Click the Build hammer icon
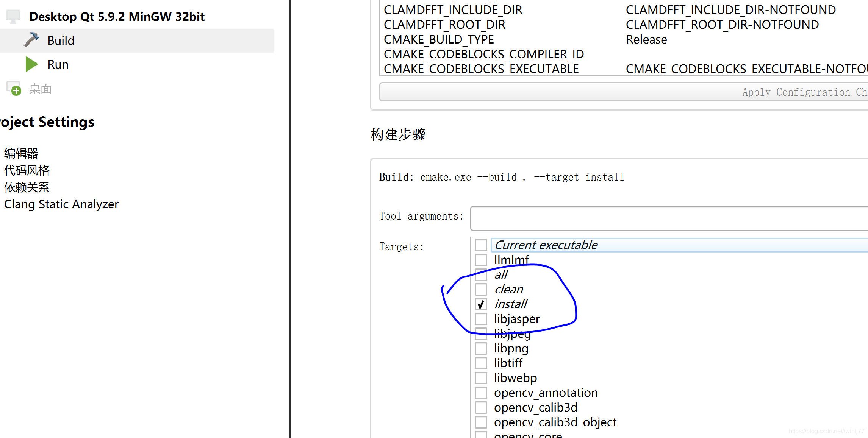 (32, 40)
